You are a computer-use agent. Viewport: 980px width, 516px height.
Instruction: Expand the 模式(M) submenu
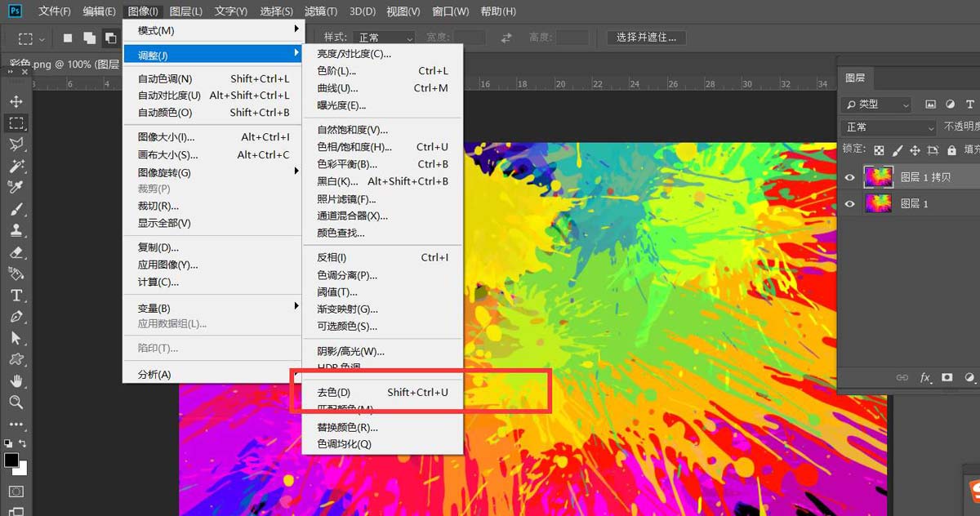click(x=212, y=30)
